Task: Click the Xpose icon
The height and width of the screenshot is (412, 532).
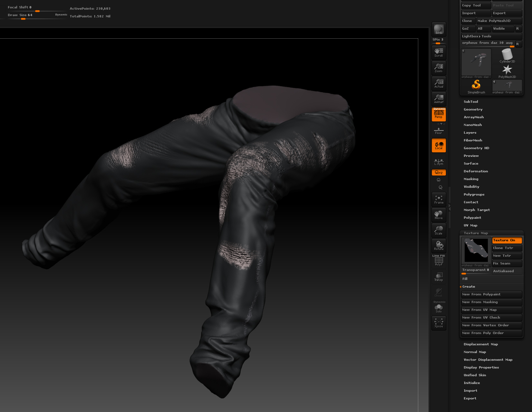Action: pos(439,323)
